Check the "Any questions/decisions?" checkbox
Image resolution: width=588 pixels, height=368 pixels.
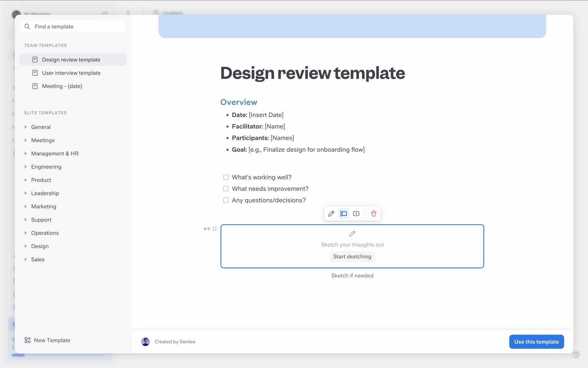point(226,200)
